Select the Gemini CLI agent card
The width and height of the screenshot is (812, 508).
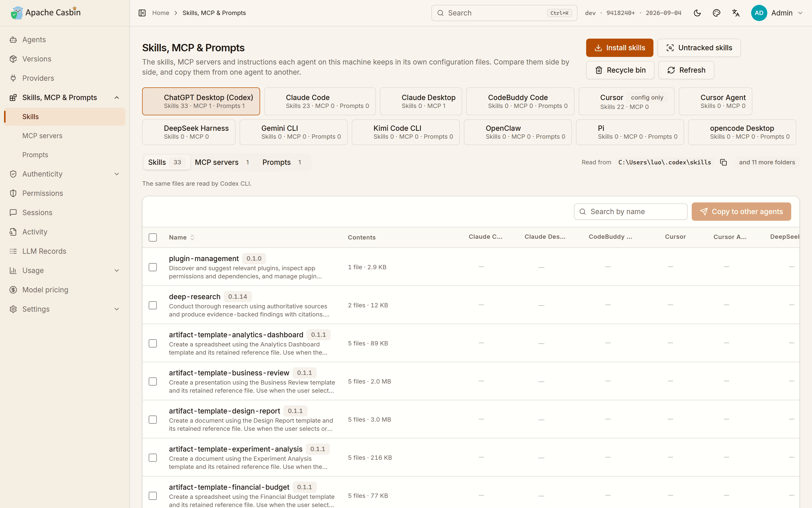(x=293, y=132)
